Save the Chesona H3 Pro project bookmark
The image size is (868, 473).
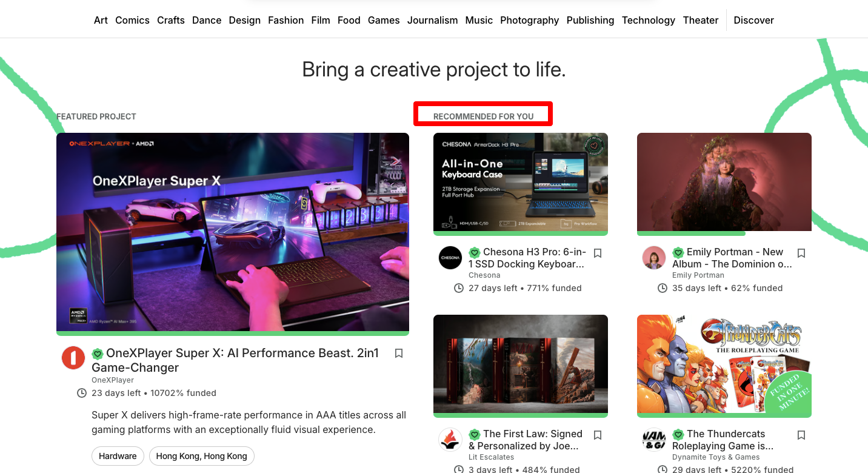pos(598,253)
